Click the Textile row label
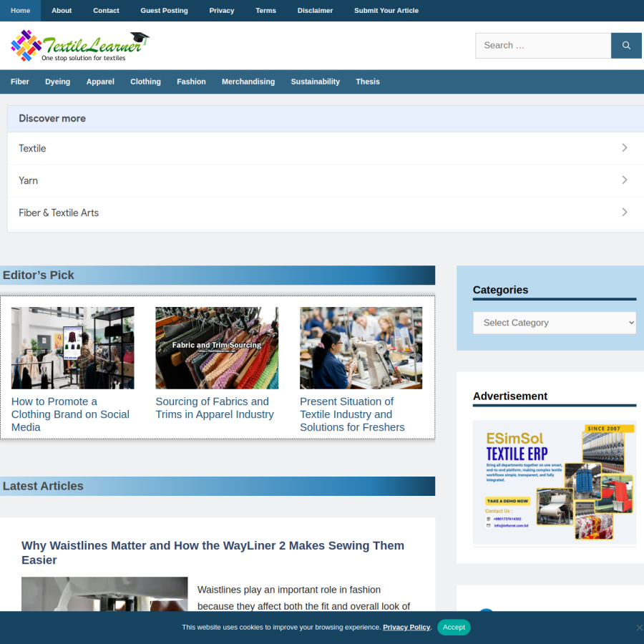The image size is (644, 644). [x=32, y=148]
